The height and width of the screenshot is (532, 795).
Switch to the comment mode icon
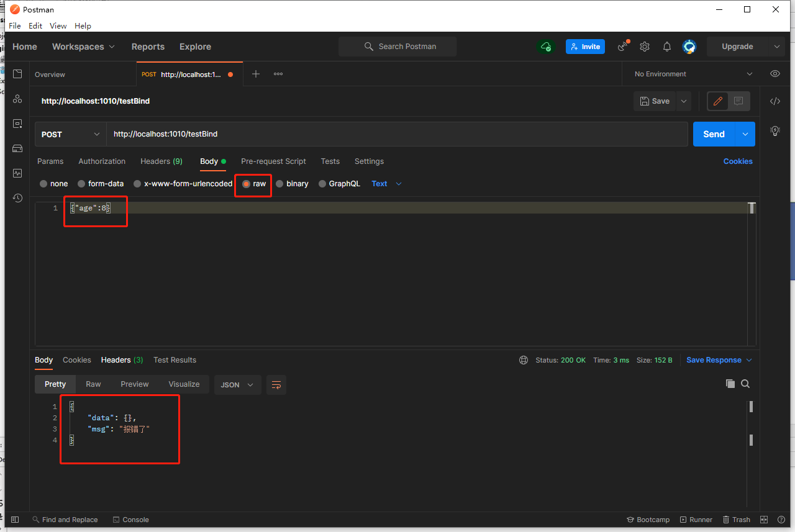click(x=738, y=101)
